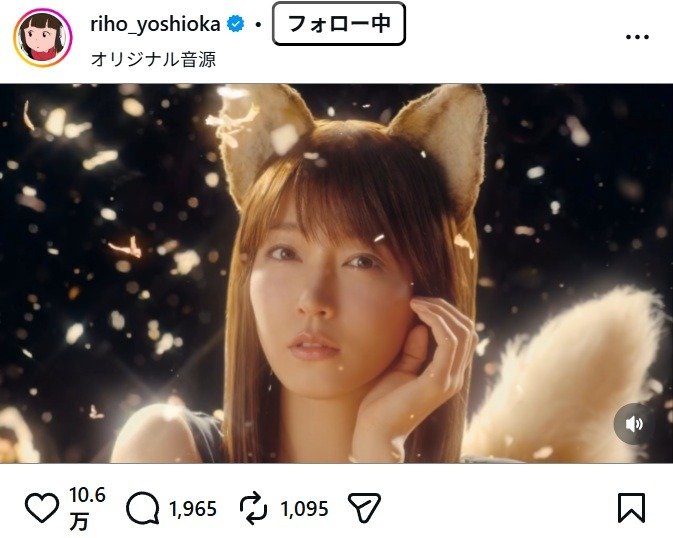Click the riho_yoshioka username link
The image size is (673, 538).
[155, 24]
